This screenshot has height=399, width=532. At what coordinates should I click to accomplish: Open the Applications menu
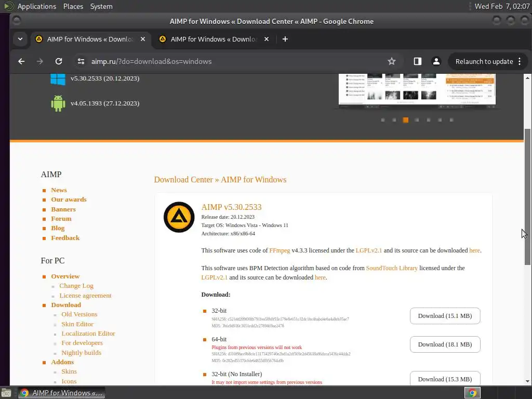(37, 6)
